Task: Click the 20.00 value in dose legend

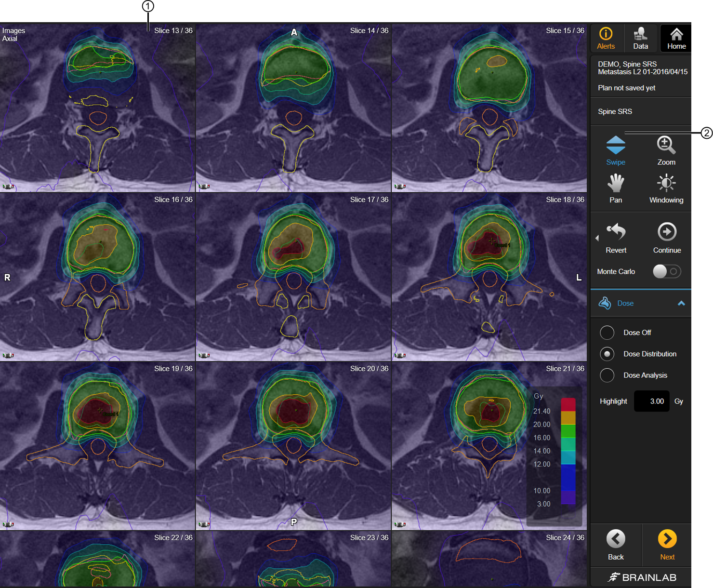Action: pyautogui.click(x=541, y=425)
